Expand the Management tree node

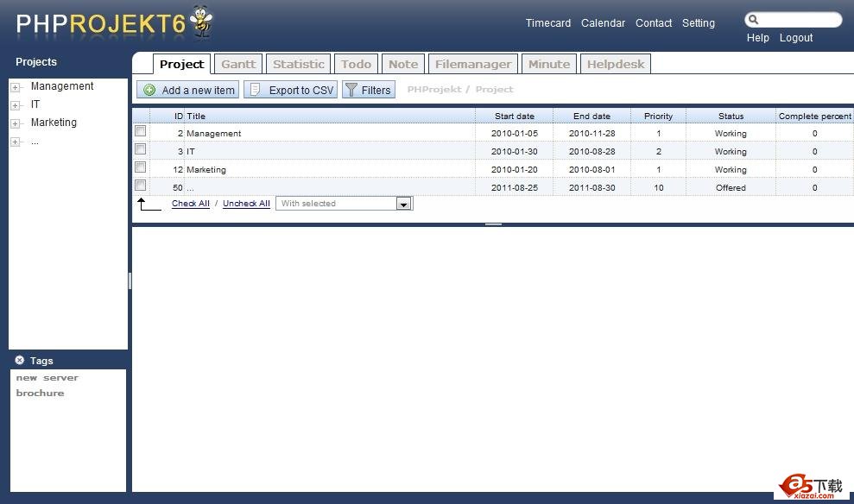coord(16,87)
